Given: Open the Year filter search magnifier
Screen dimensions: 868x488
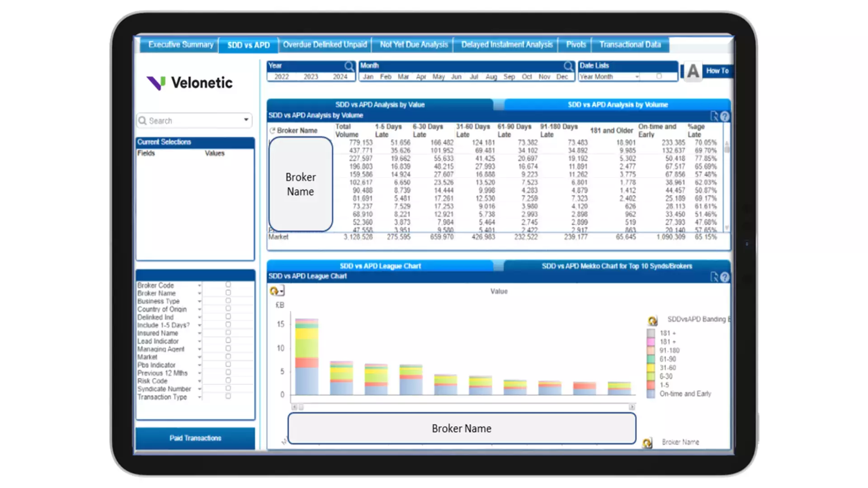Looking at the screenshot, I should point(349,66).
